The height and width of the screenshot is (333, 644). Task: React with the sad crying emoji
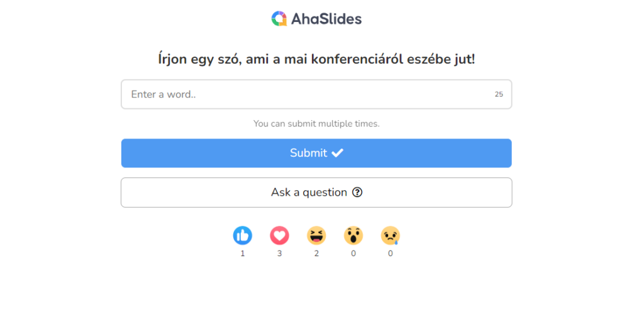[x=390, y=235]
